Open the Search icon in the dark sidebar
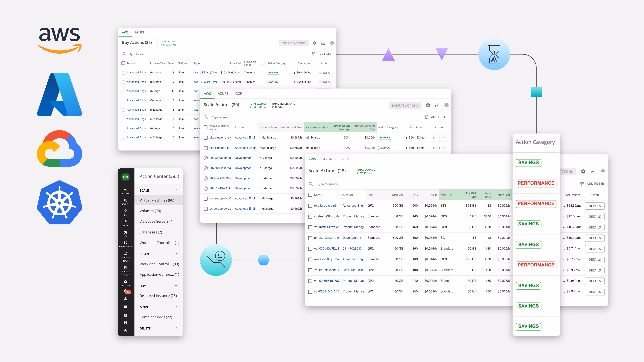644x362 pixels. click(x=125, y=200)
